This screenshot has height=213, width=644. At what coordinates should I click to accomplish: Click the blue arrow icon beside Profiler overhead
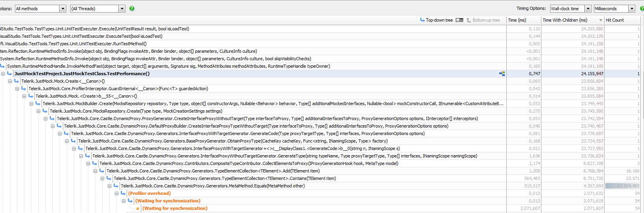coord(123,193)
